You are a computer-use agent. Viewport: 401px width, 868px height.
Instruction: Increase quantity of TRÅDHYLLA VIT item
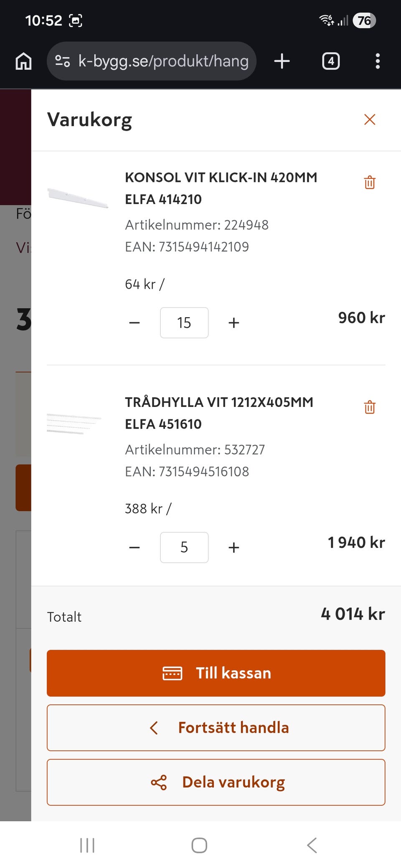[234, 548]
